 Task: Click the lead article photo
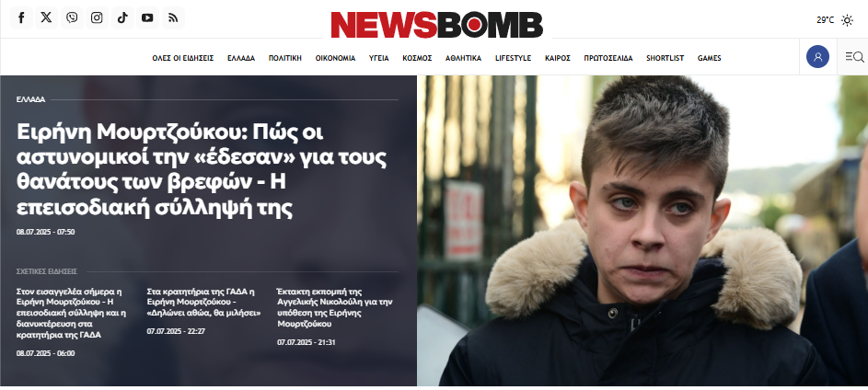642,230
